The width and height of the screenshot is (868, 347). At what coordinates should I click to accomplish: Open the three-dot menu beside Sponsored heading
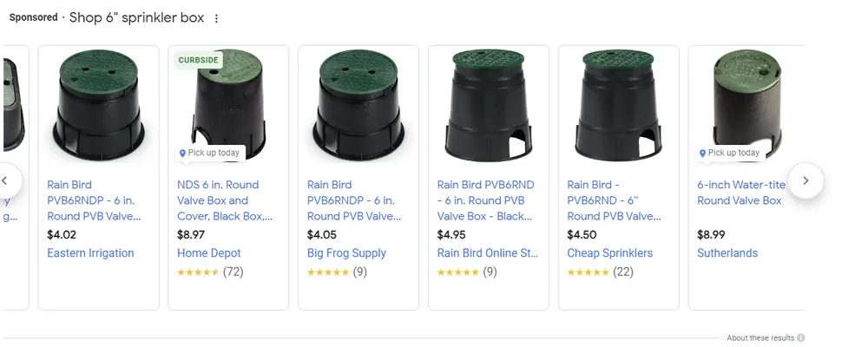pyautogui.click(x=216, y=18)
